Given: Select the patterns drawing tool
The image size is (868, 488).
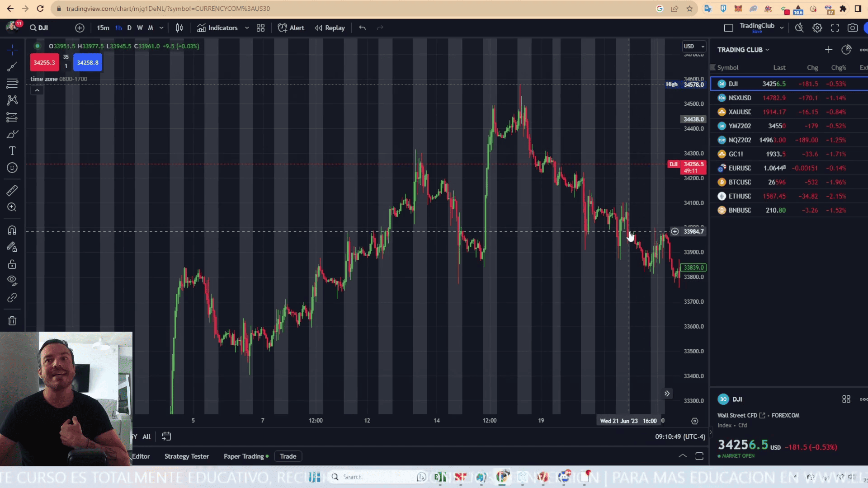Looking at the screenshot, I should [x=12, y=100].
